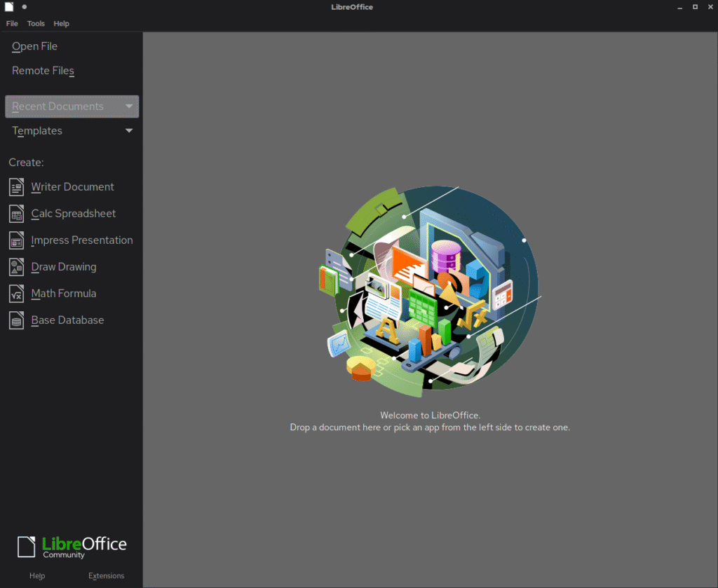
Task: Click the LibreOffice Community logo
Action: [x=72, y=547]
